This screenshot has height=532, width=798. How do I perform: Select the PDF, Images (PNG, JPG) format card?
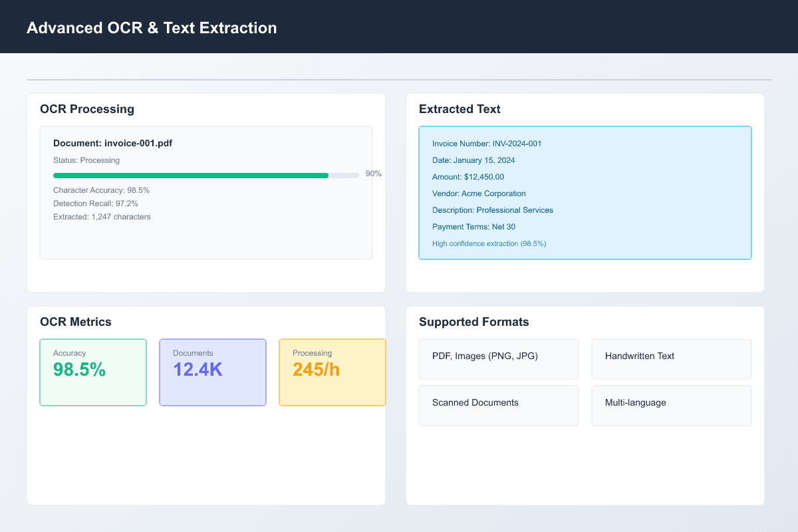point(499,358)
